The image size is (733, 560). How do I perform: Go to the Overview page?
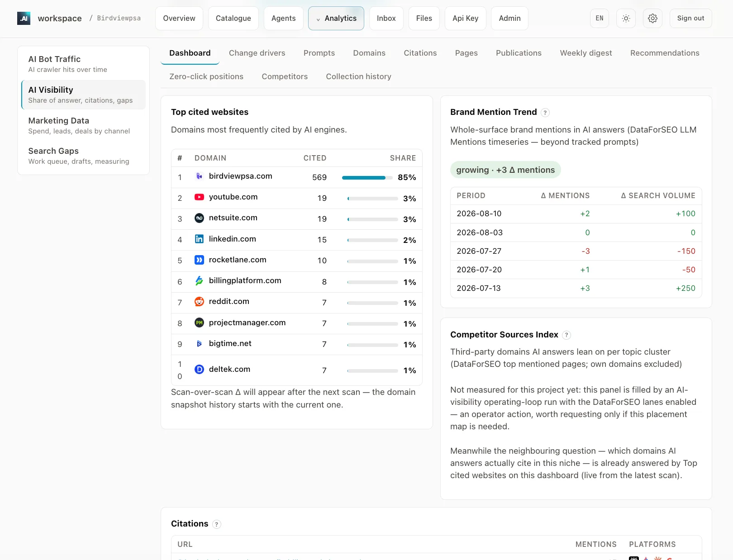pos(179,18)
